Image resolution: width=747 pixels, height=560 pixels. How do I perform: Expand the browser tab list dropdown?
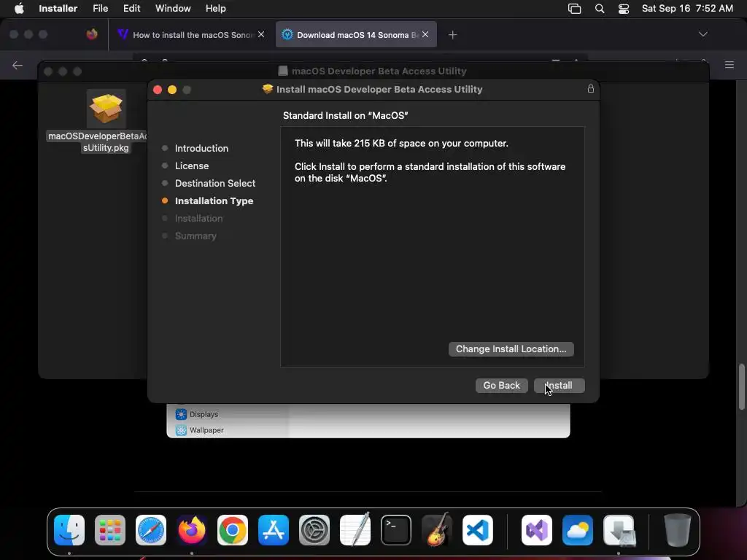[x=703, y=34]
